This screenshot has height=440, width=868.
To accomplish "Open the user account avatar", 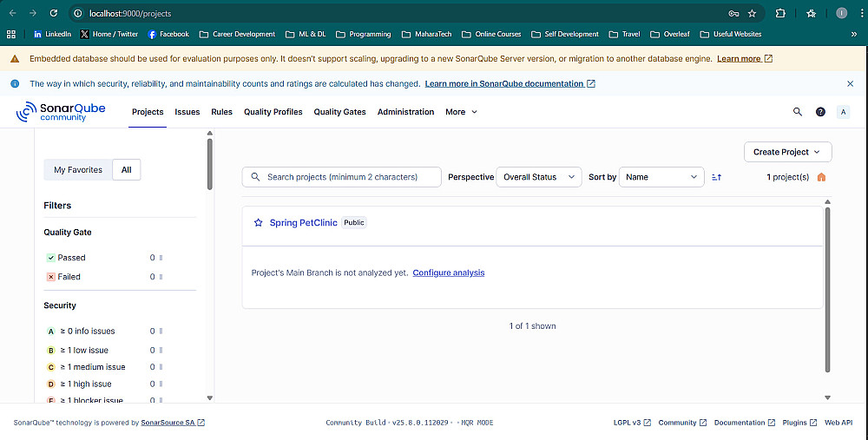I will (x=843, y=112).
